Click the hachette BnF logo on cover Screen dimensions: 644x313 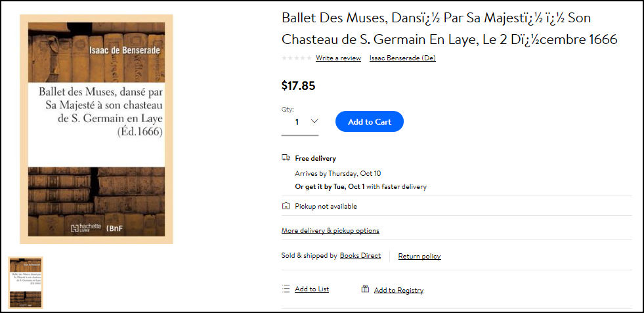(97, 228)
